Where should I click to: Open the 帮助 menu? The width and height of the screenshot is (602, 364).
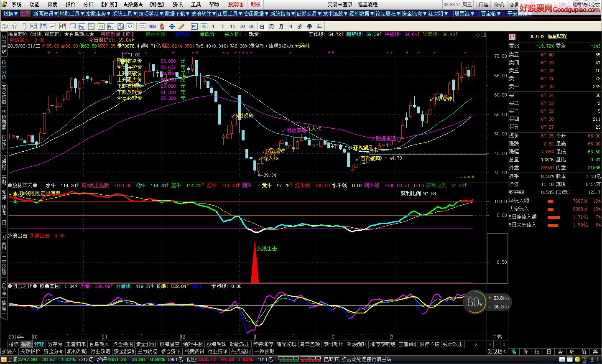tap(214, 4)
